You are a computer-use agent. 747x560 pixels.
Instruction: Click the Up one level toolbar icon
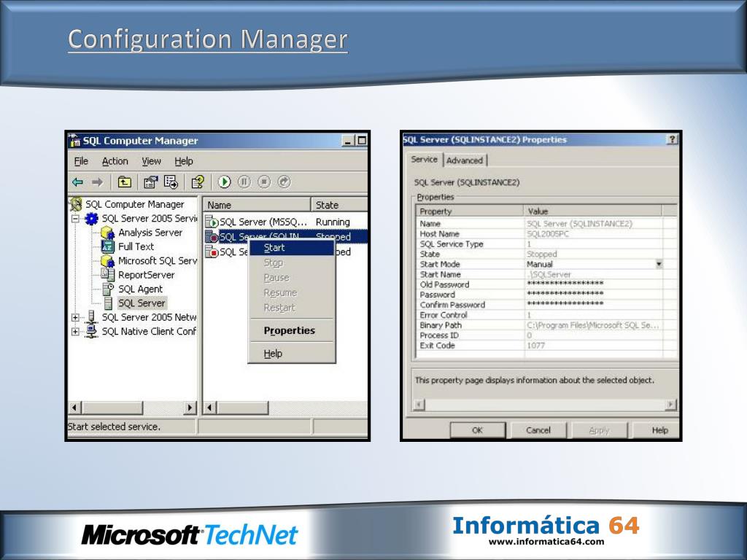pos(124,182)
